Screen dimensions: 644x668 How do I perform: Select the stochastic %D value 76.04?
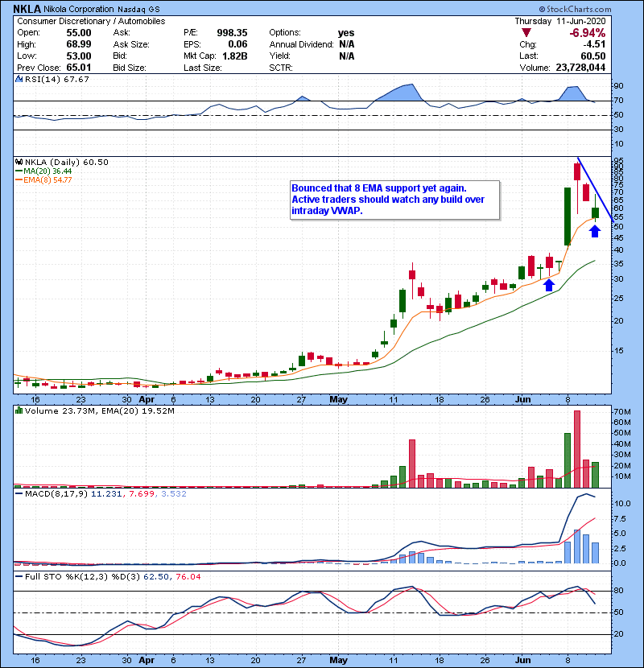(x=188, y=577)
